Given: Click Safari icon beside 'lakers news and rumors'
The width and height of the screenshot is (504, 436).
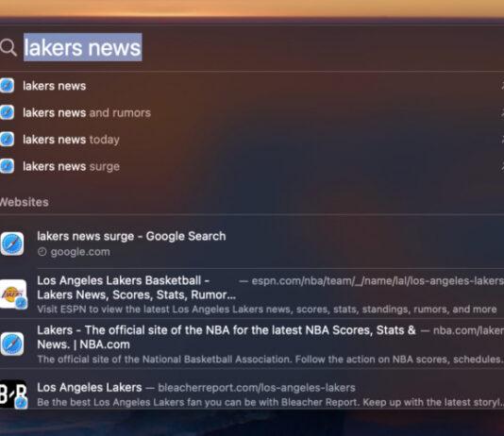Looking at the screenshot, I should [7, 112].
